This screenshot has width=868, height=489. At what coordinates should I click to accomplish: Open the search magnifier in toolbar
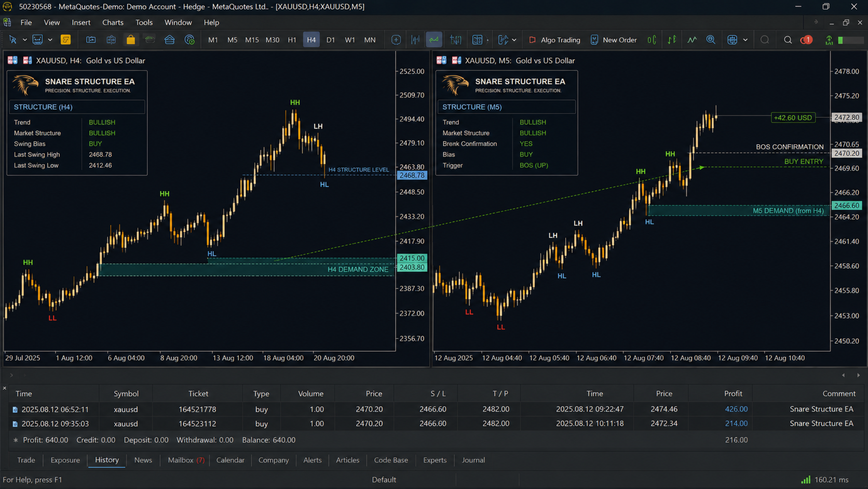788,39
